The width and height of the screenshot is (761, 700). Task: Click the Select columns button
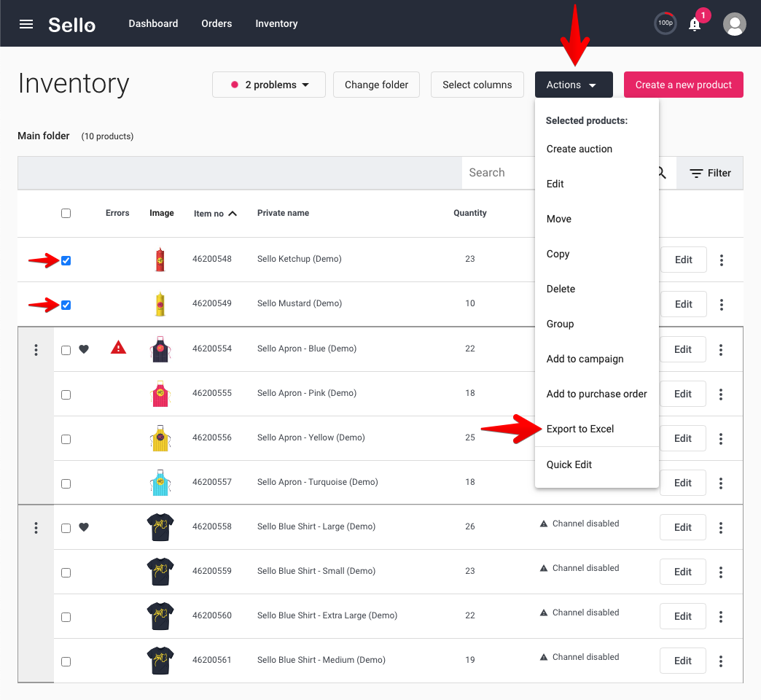tap(477, 85)
